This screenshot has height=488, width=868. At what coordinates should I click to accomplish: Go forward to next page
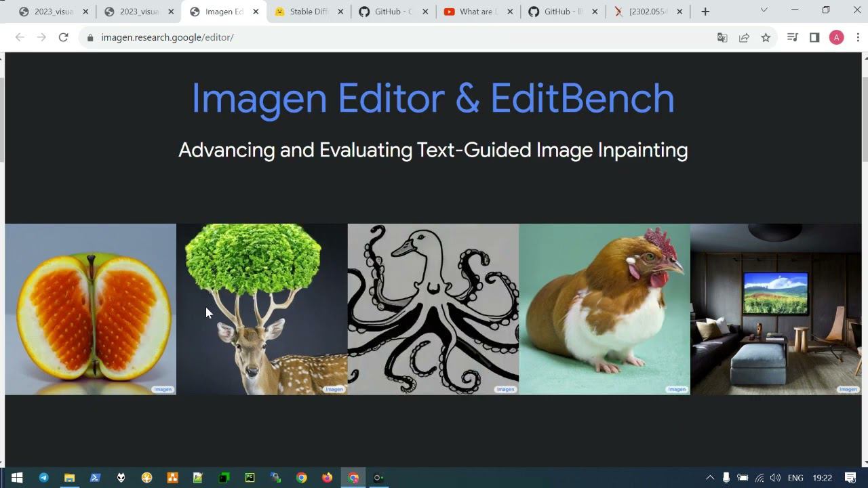[x=41, y=37]
